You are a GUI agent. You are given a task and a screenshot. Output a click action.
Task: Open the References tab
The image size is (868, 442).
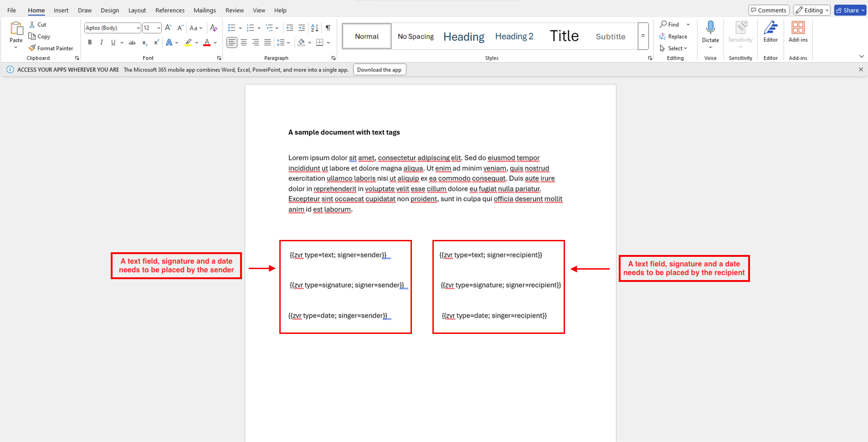click(170, 10)
